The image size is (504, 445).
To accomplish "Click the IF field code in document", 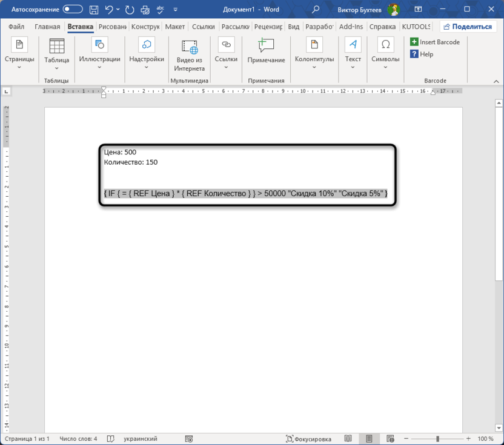I will (x=245, y=194).
